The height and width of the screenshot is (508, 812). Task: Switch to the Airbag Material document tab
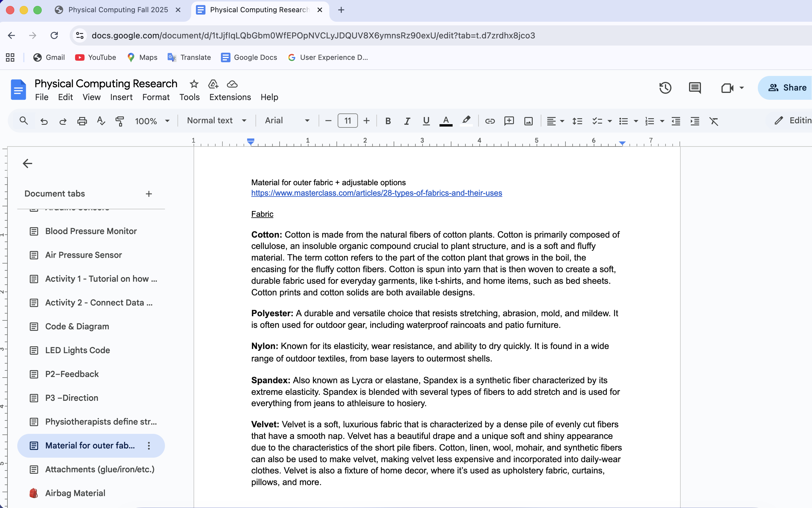click(x=75, y=493)
